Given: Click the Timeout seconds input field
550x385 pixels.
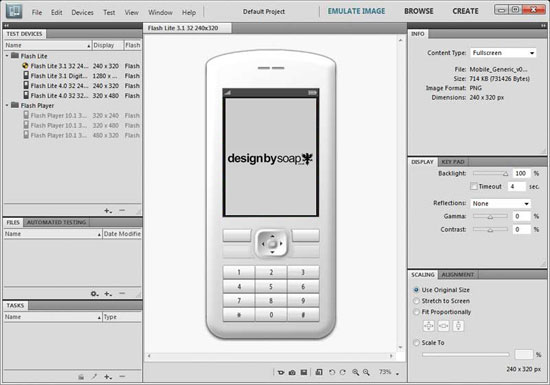Looking at the screenshot, I should click(517, 187).
